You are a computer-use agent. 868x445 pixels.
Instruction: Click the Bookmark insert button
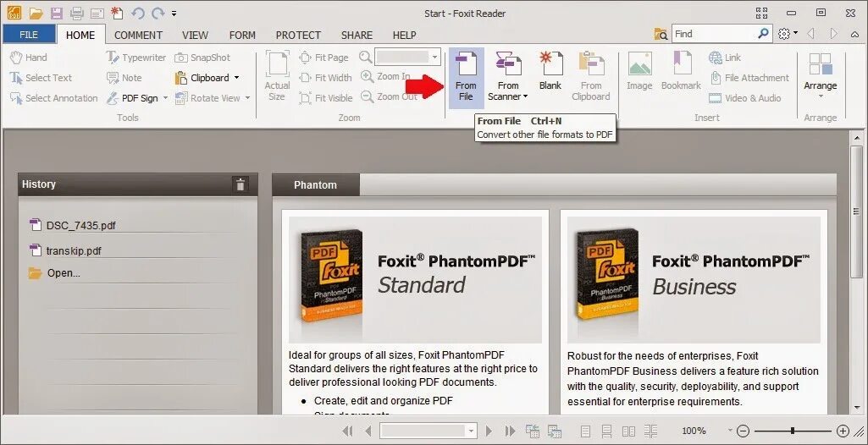(x=681, y=72)
